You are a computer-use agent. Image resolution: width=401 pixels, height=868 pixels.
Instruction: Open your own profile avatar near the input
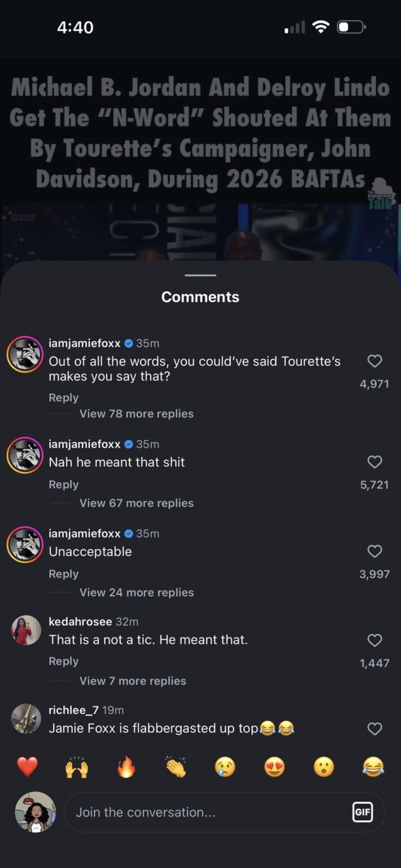click(x=35, y=812)
